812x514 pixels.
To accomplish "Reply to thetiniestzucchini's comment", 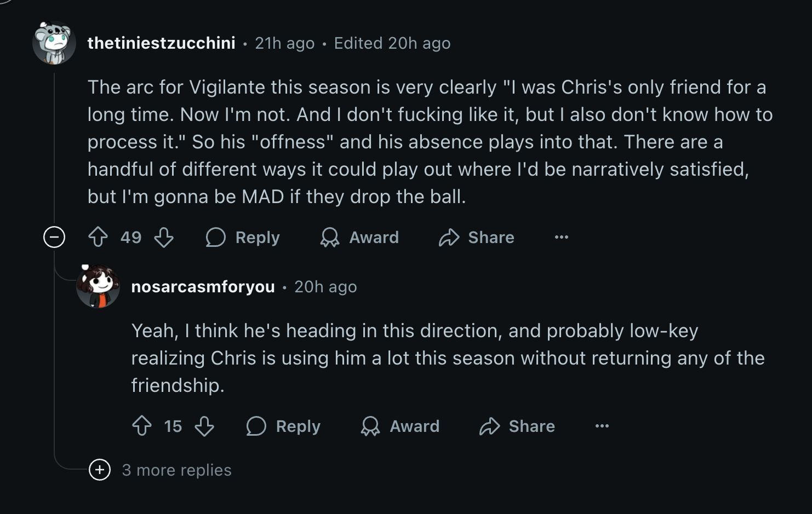I will tap(243, 237).
